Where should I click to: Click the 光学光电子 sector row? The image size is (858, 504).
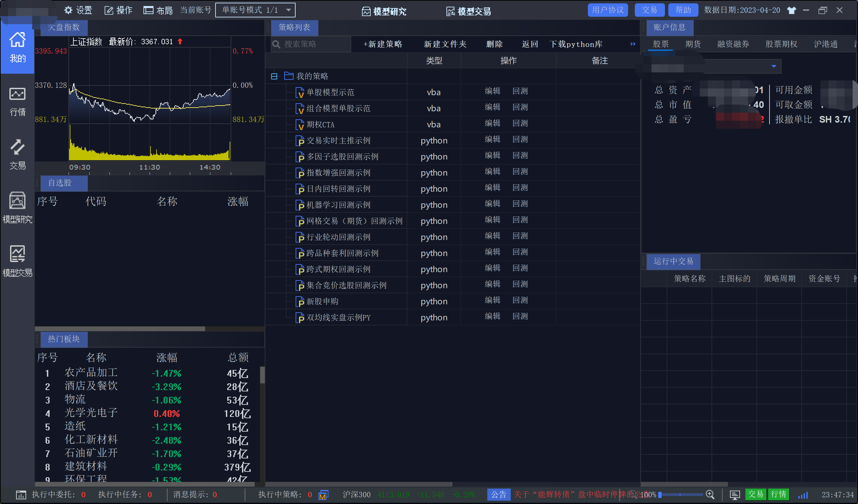[x=147, y=414]
